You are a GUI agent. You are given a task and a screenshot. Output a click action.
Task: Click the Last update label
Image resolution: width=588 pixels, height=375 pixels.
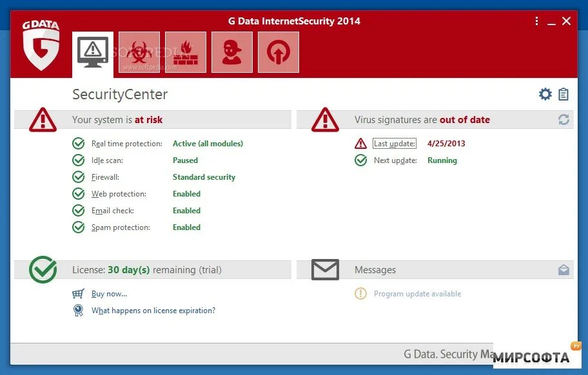pyautogui.click(x=395, y=144)
